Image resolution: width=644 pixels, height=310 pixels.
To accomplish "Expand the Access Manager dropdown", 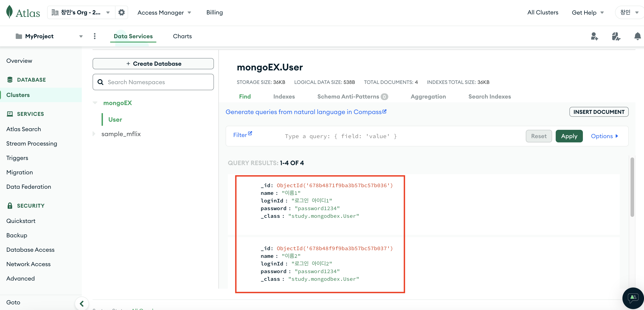I will pos(164,13).
